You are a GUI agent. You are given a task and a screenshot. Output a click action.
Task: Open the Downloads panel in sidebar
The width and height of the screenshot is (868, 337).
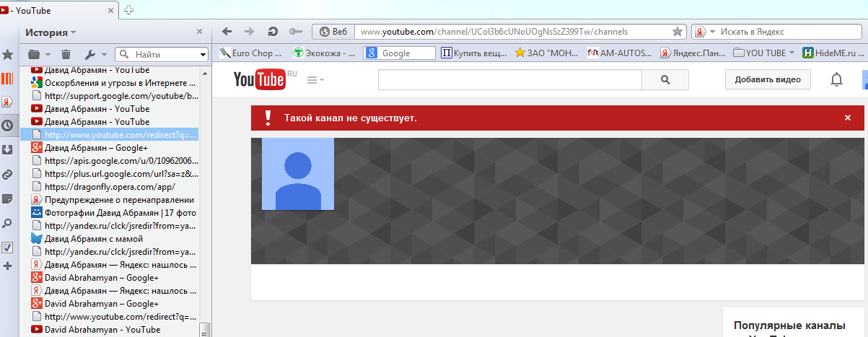tap(8, 149)
